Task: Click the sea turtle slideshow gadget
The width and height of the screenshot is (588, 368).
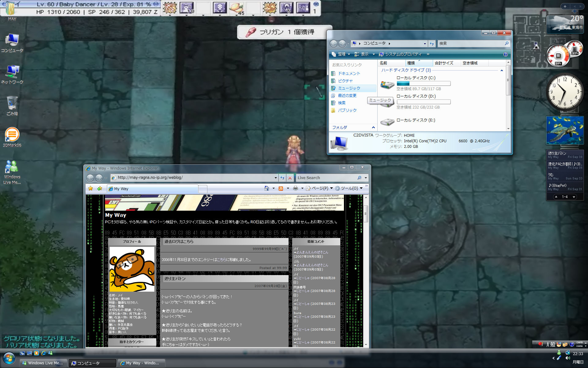Action: tap(565, 130)
